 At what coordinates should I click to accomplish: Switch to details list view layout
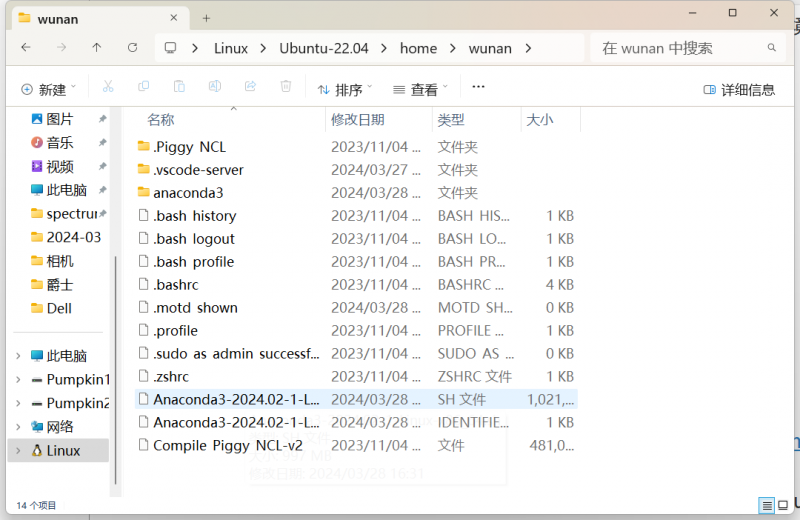pos(767,505)
